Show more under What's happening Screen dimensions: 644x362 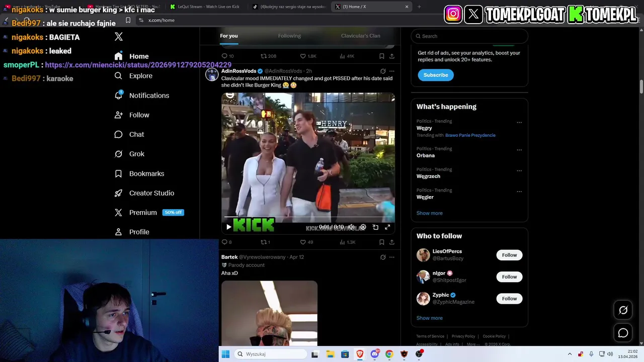coord(430,213)
